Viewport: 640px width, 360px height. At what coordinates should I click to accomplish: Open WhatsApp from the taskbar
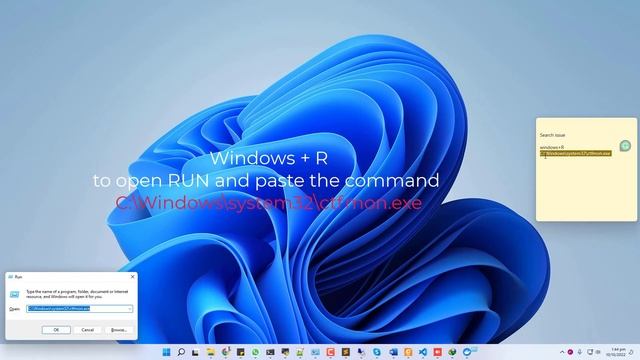point(256,352)
